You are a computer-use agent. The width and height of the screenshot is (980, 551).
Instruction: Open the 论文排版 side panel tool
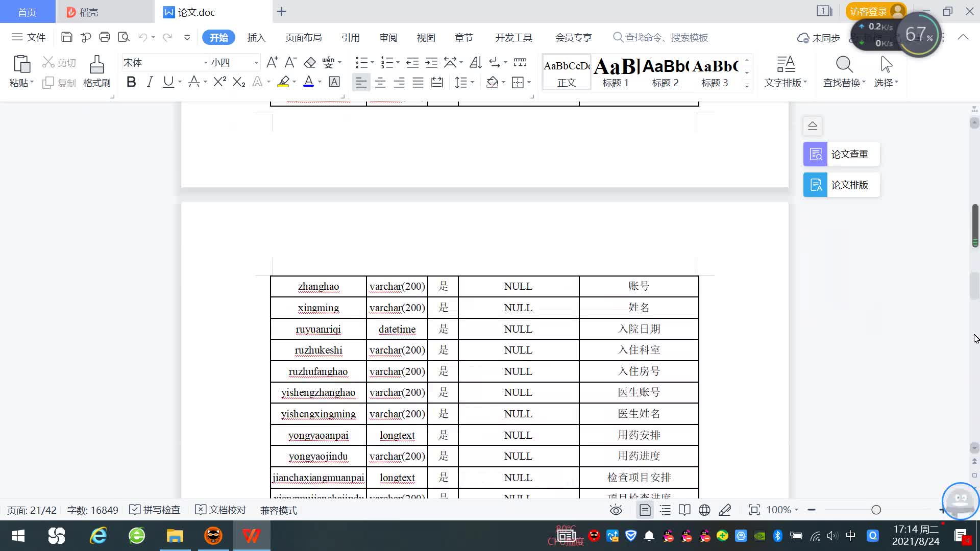click(841, 185)
